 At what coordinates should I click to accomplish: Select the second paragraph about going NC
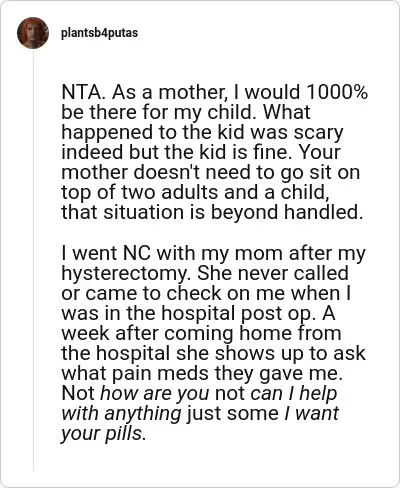[214, 343]
